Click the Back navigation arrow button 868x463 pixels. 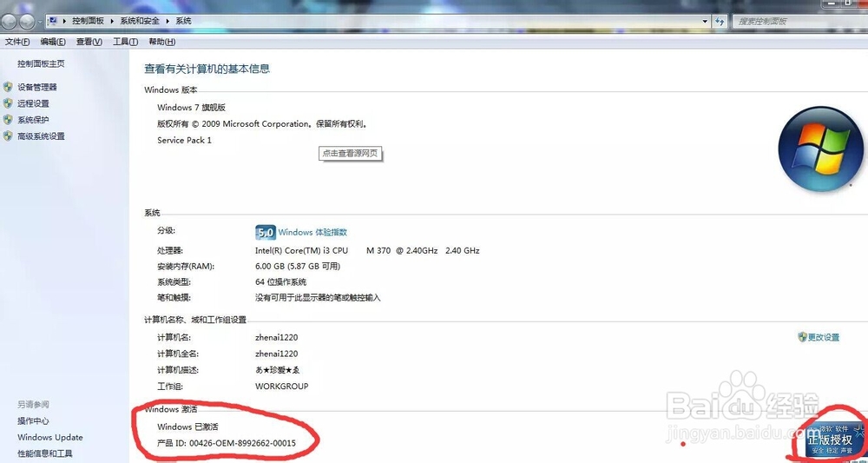pos(10,22)
